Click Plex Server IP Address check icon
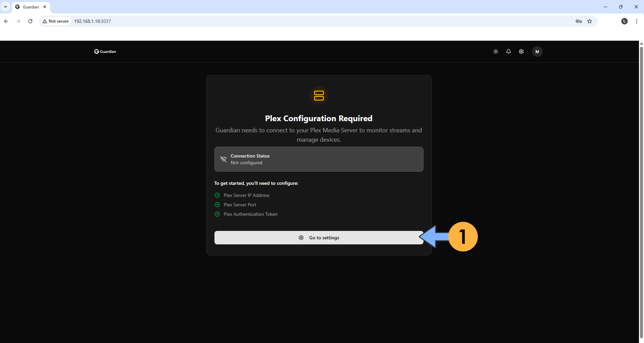The width and height of the screenshot is (644, 343). click(217, 195)
